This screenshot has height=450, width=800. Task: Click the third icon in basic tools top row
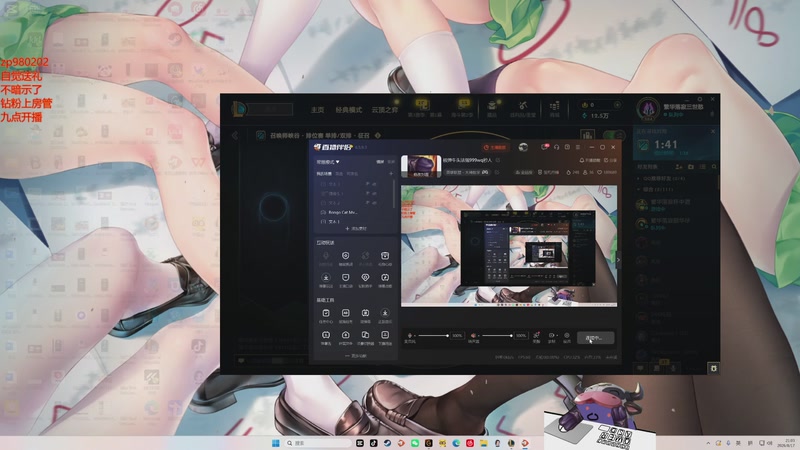(365, 313)
